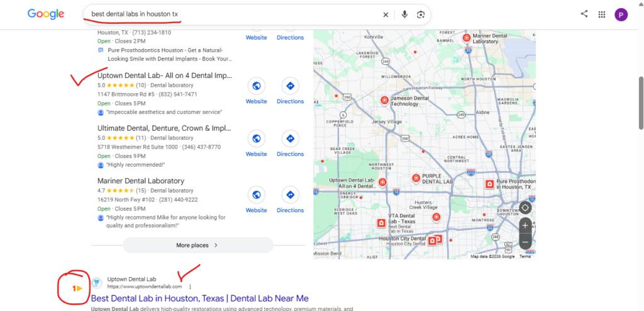Start voice search with the microphone icon

[404, 14]
